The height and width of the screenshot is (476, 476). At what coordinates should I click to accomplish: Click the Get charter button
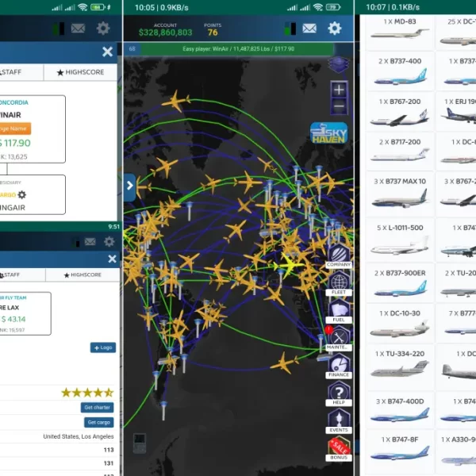click(x=98, y=407)
